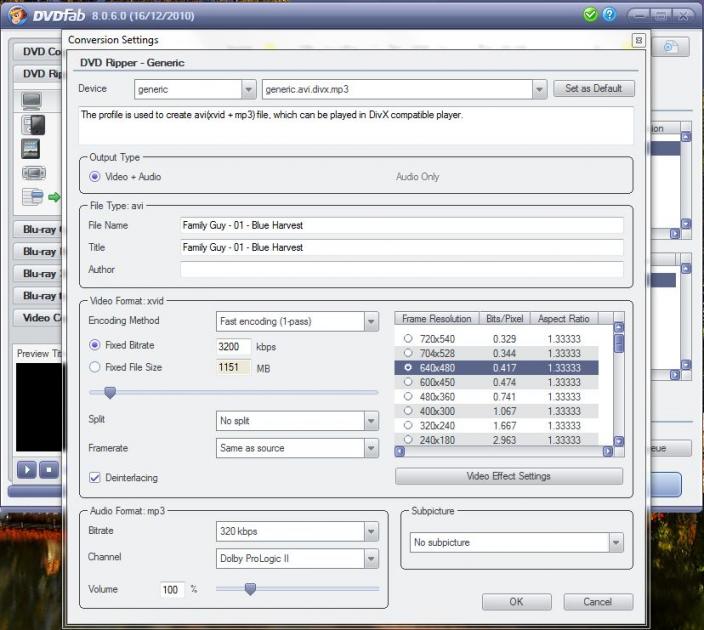Click the preview Stop button
This screenshot has height=630, width=704.
pyautogui.click(x=49, y=470)
